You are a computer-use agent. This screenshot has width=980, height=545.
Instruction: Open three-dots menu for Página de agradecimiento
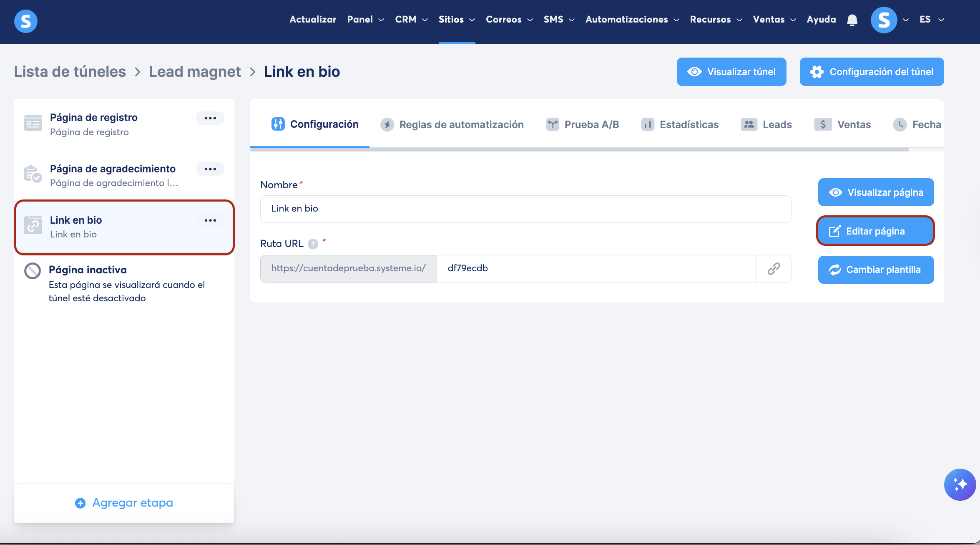(x=210, y=169)
